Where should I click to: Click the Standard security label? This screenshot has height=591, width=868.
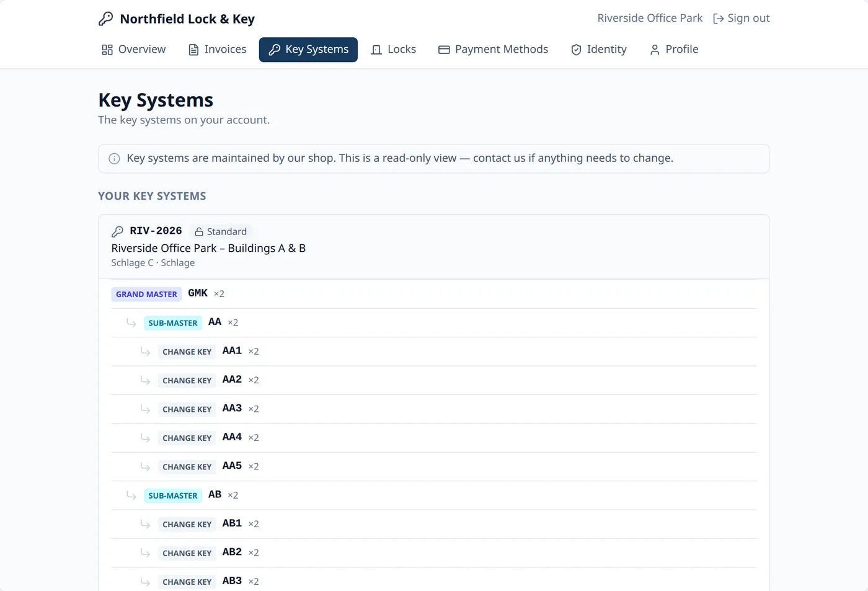click(227, 232)
